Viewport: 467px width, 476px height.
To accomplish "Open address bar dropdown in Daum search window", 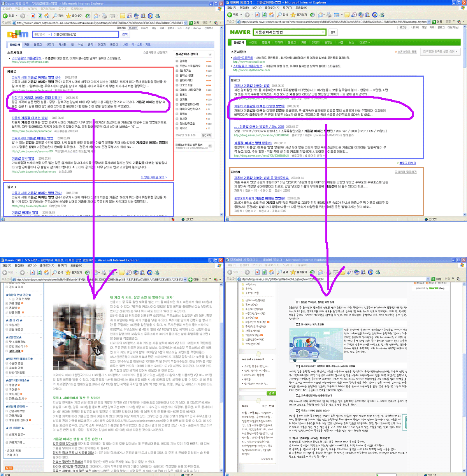I will (185, 23).
